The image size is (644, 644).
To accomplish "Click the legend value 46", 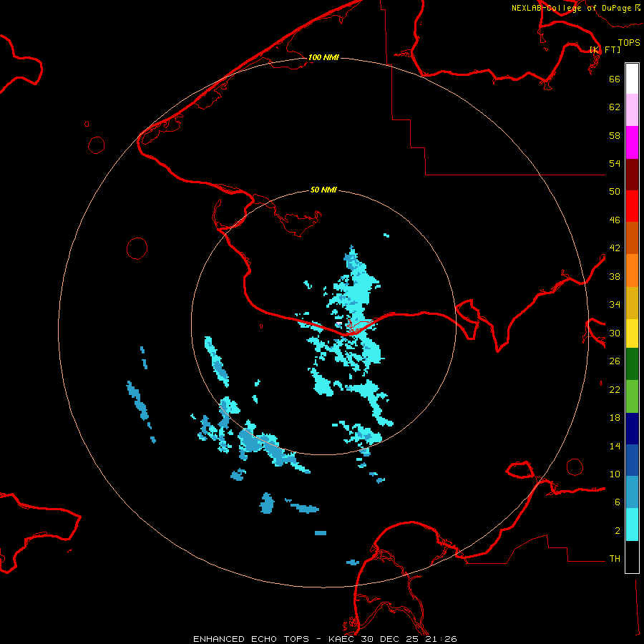I will pyautogui.click(x=615, y=220).
